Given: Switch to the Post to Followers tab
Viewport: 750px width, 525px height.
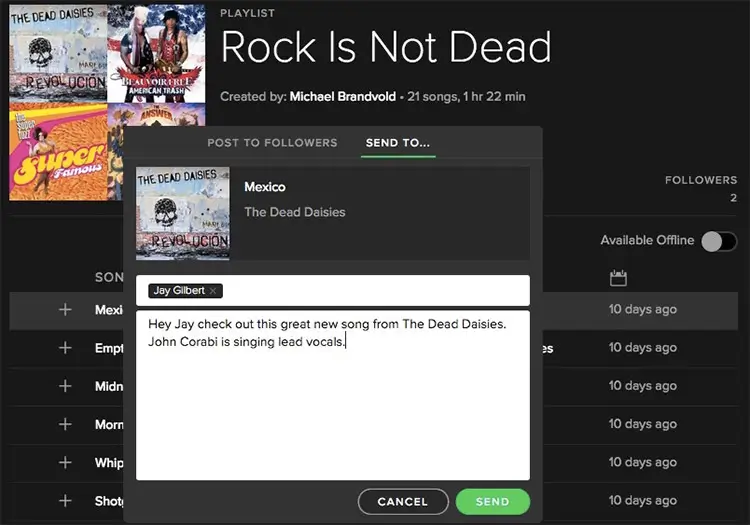Looking at the screenshot, I should tap(272, 142).
